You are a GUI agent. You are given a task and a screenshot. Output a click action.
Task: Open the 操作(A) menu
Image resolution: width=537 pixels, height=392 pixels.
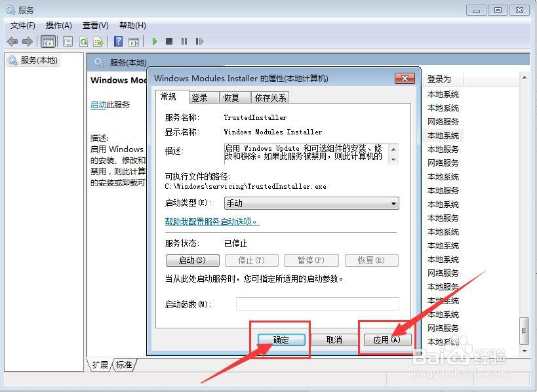59,26
